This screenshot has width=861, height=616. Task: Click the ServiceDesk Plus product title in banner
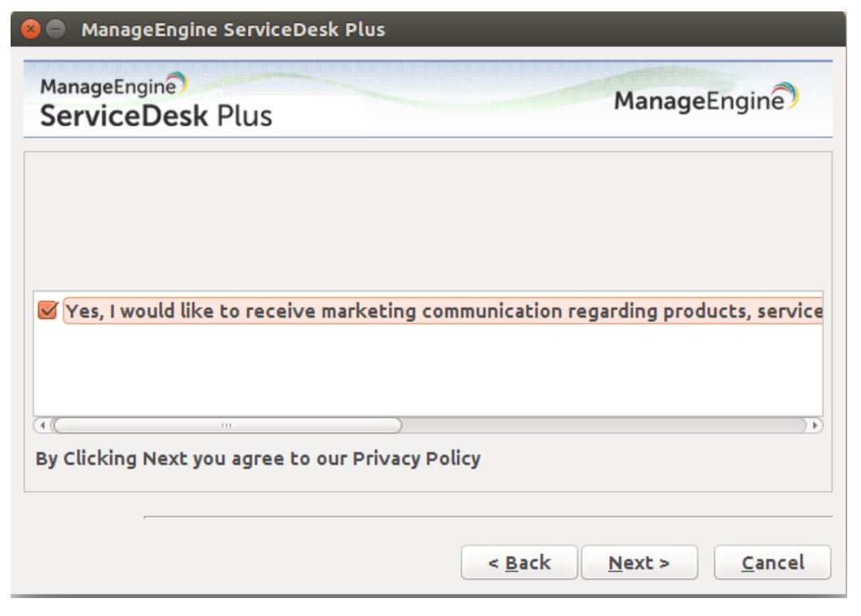156,116
